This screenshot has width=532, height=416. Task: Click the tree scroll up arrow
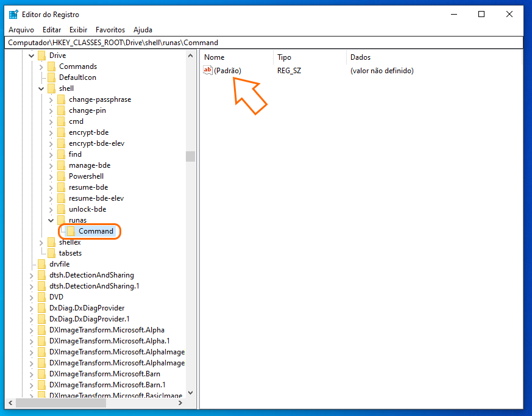190,56
